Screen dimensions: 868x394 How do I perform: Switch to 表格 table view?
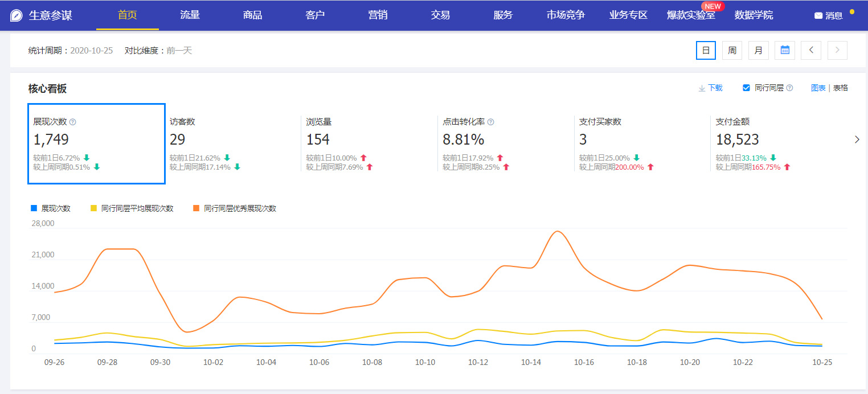tap(840, 88)
